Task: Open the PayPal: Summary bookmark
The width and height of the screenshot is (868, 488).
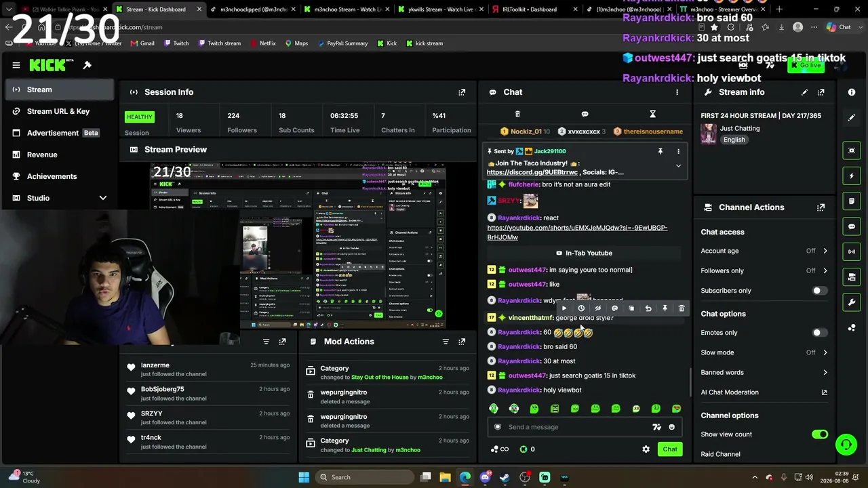Action: (342, 43)
